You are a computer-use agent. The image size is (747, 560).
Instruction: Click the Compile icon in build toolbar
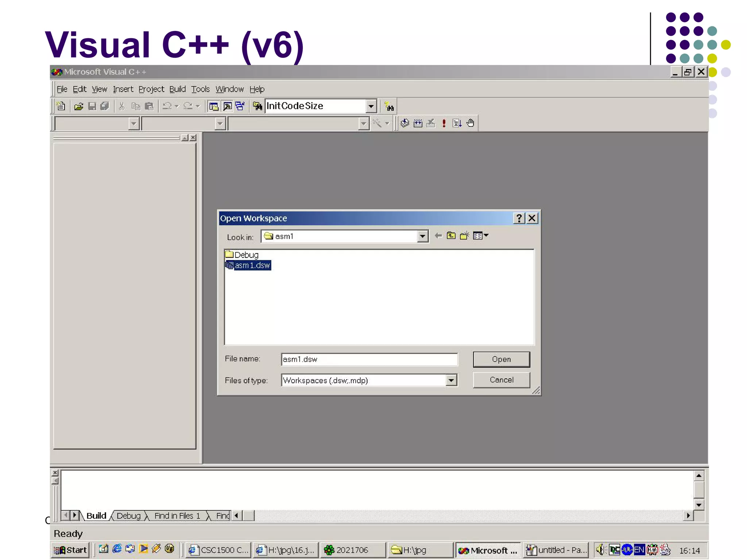pos(405,123)
